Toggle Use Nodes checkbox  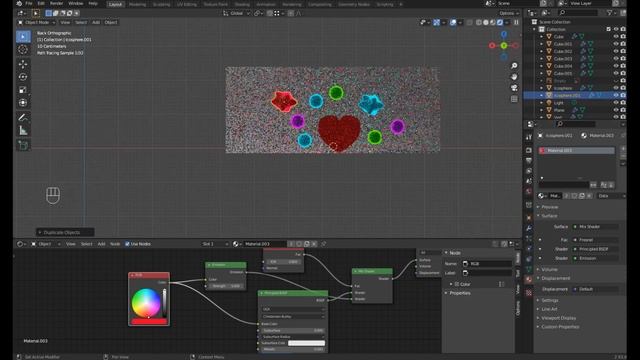click(x=127, y=244)
